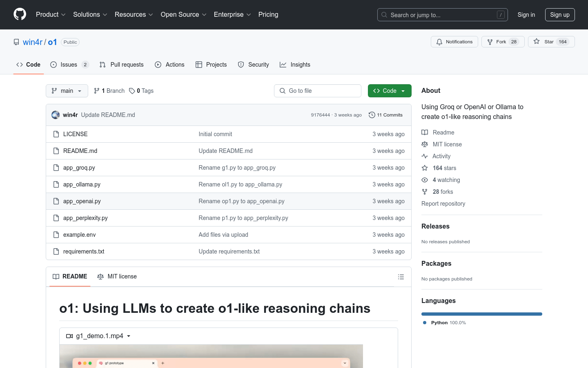Click the repository book icon beside win4r
The height and width of the screenshot is (368, 588).
tap(16, 42)
